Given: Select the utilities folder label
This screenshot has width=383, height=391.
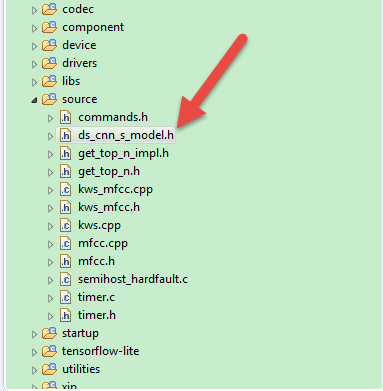Looking at the screenshot, I should click(81, 369).
